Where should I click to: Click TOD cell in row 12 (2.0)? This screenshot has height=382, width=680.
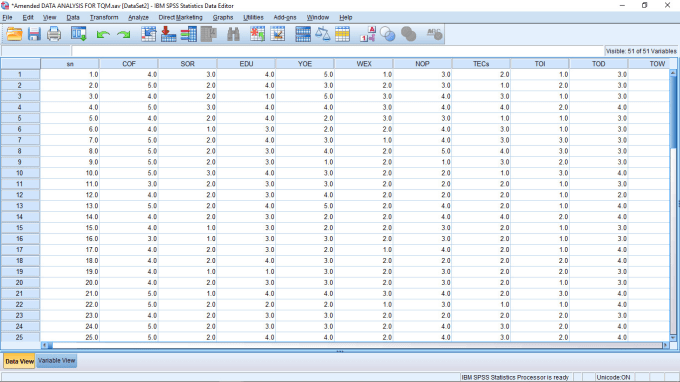pos(598,195)
